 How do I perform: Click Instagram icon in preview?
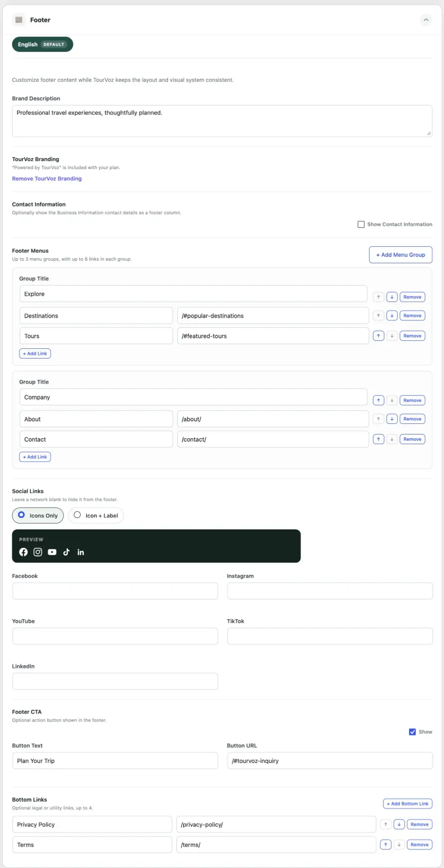click(x=38, y=552)
